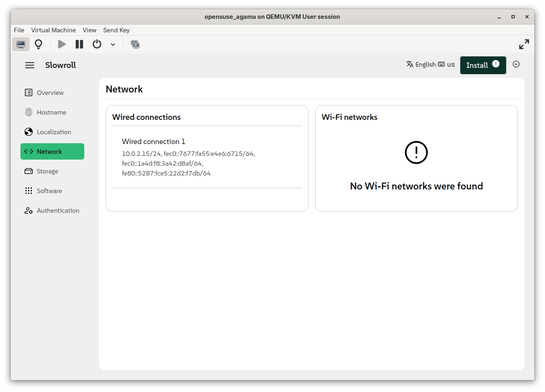
Task: Open the Software selection page
Action: pos(49,191)
